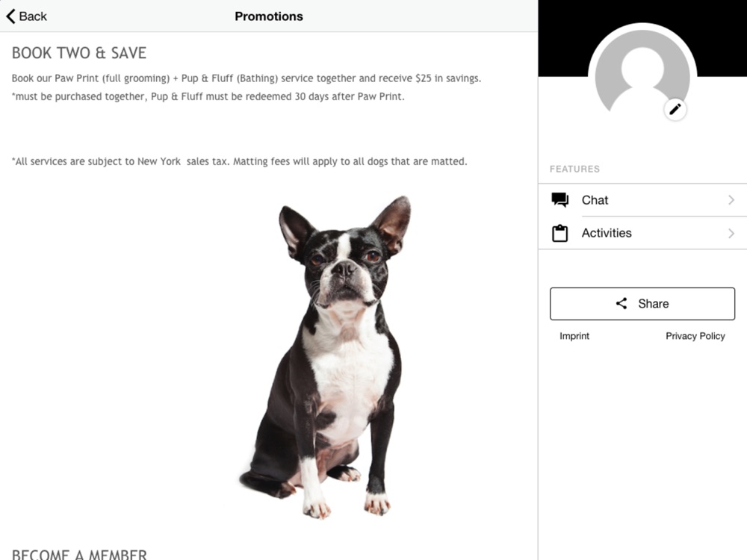Click the Back chevron arrow icon
The image size is (747, 560).
point(11,16)
